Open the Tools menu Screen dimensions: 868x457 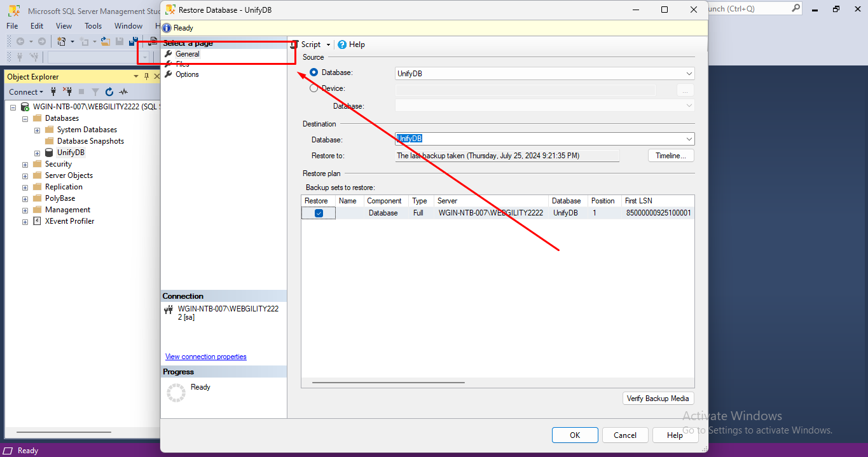[x=93, y=25]
